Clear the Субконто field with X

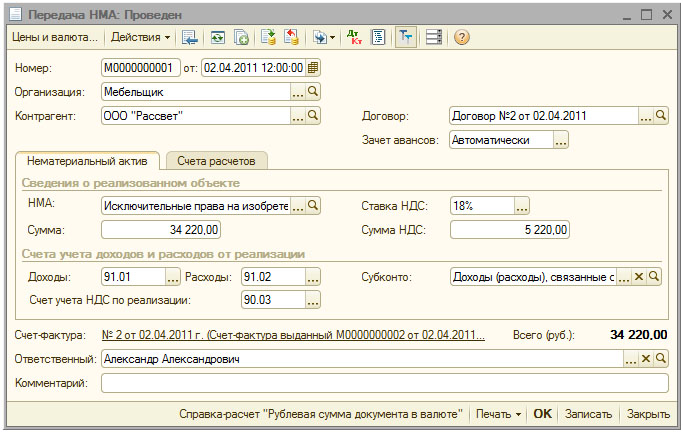pos(639,277)
